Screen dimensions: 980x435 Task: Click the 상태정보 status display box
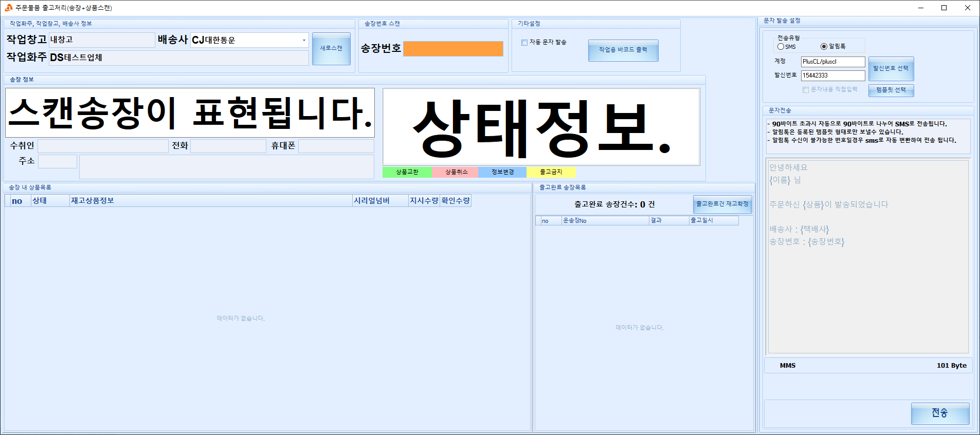(x=541, y=127)
